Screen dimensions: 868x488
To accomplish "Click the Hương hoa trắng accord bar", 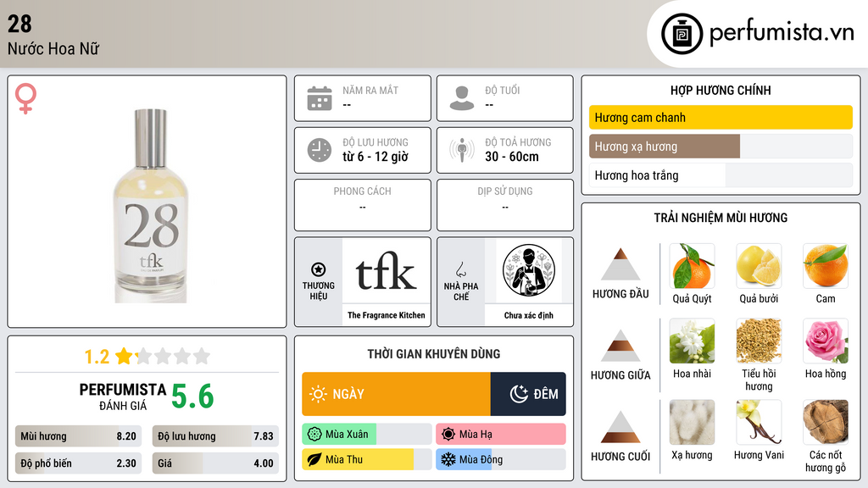I will click(721, 175).
